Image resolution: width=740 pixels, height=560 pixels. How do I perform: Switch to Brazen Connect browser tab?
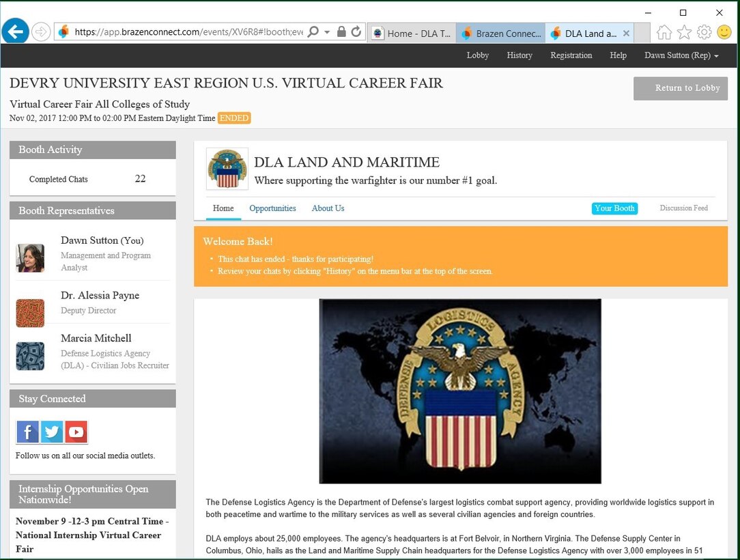pos(500,33)
